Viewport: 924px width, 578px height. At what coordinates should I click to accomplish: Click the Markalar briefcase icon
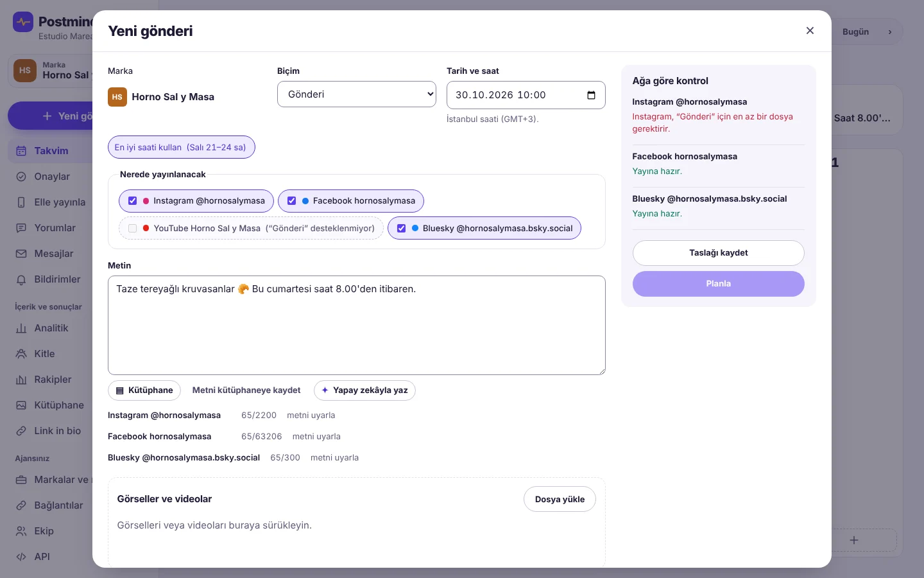coord(21,480)
